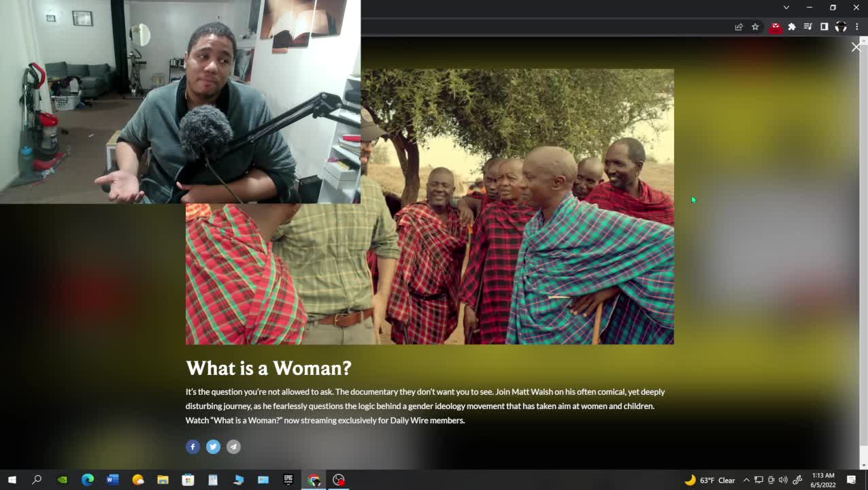Open the Notepad document icon in the taskbar
The height and width of the screenshot is (490, 868).
[x=213, y=480]
